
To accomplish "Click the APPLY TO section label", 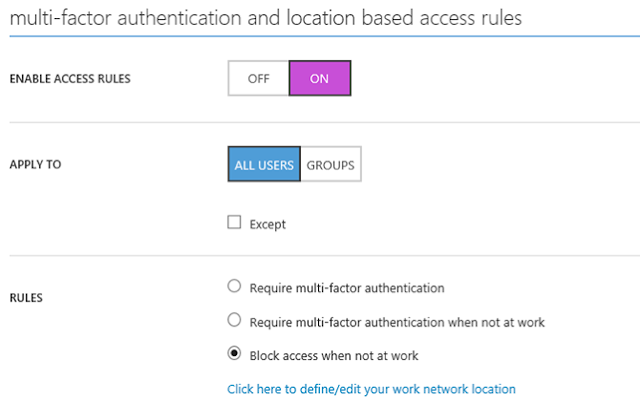I will [35, 165].
